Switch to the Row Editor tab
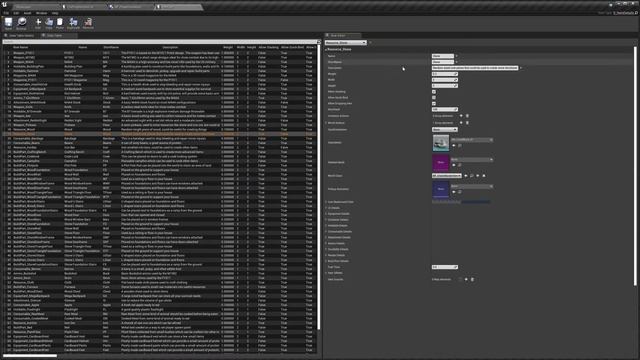Image resolution: width=640 pixels, height=360 pixels. (343, 36)
